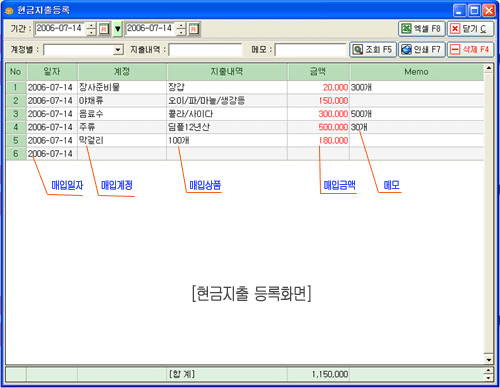Sort by the No column header

(16, 72)
